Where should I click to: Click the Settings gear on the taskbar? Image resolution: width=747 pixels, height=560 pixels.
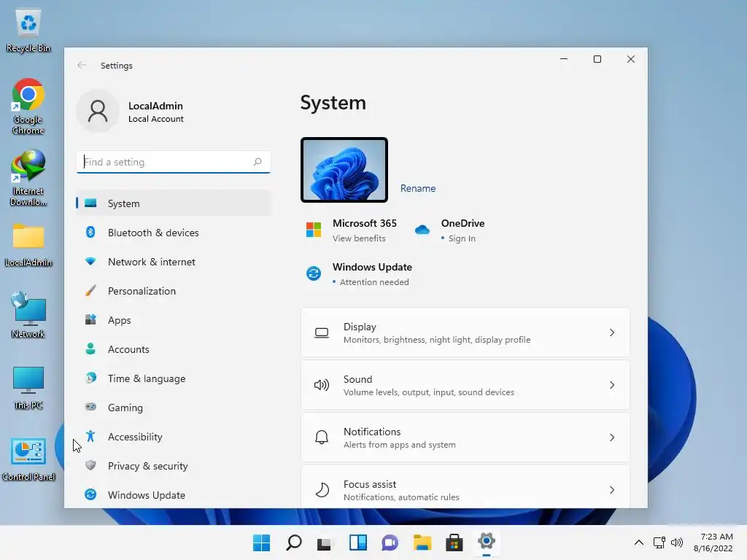487,542
